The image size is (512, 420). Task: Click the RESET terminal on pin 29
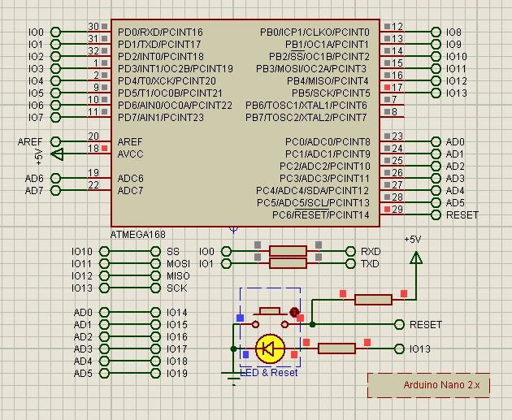coord(436,214)
